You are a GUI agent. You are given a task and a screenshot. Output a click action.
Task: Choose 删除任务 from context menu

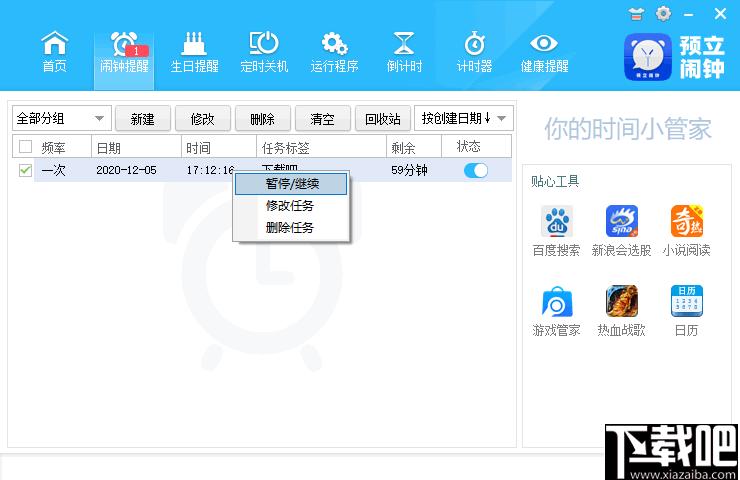[291, 228]
